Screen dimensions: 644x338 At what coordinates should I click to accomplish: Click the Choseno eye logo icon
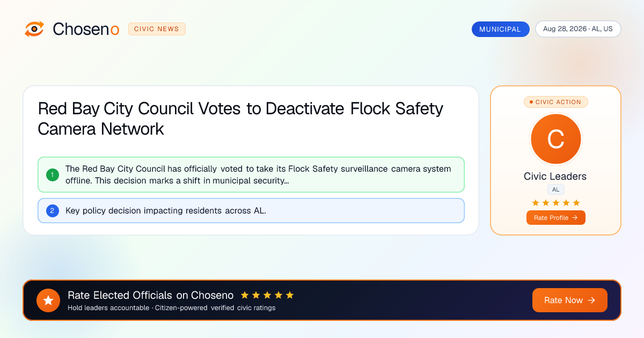(x=34, y=29)
